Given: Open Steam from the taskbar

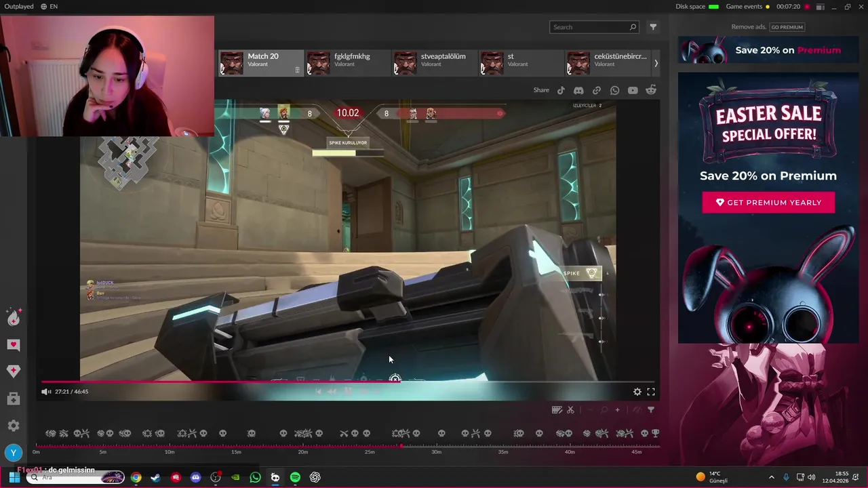Looking at the screenshot, I should click(x=156, y=477).
